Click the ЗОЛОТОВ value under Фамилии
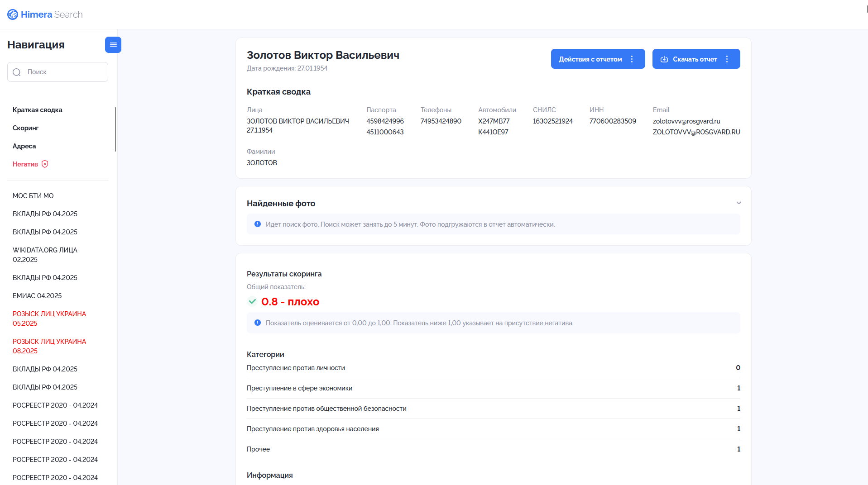This screenshot has width=868, height=485. pos(262,163)
